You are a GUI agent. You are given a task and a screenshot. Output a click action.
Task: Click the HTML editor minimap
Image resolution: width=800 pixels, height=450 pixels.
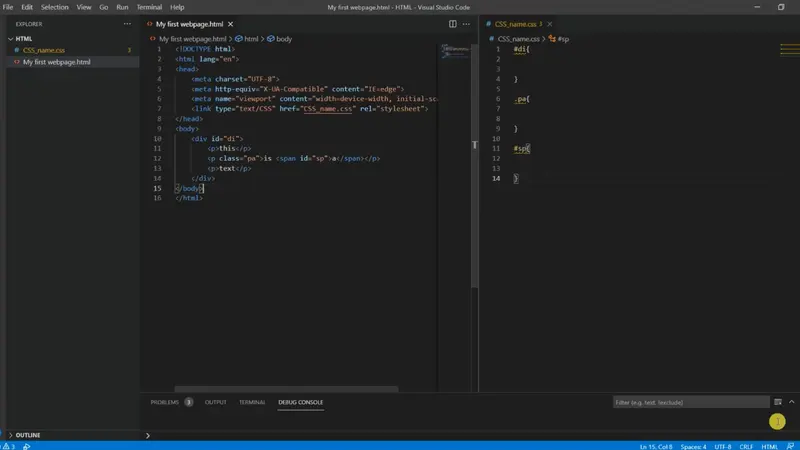455,51
